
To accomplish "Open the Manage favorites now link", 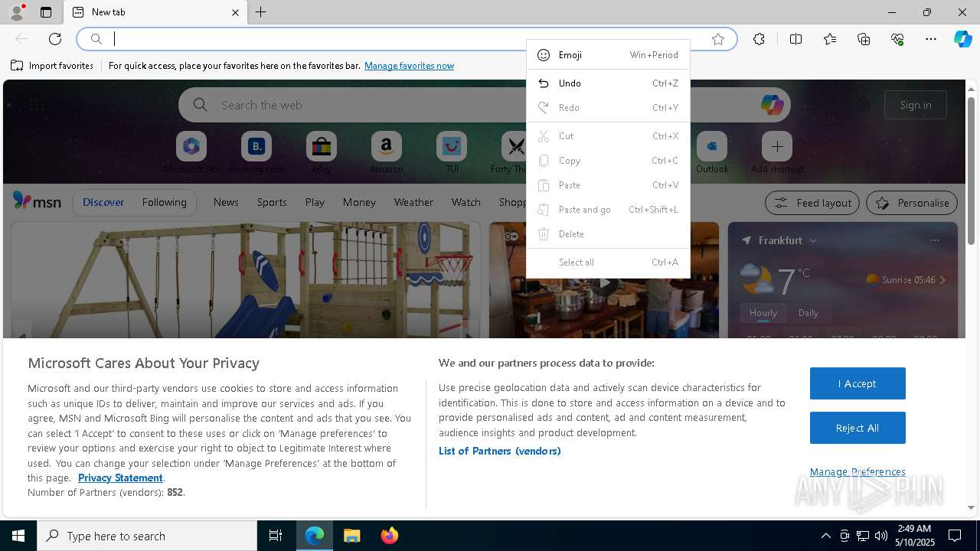I will pyautogui.click(x=409, y=66).
